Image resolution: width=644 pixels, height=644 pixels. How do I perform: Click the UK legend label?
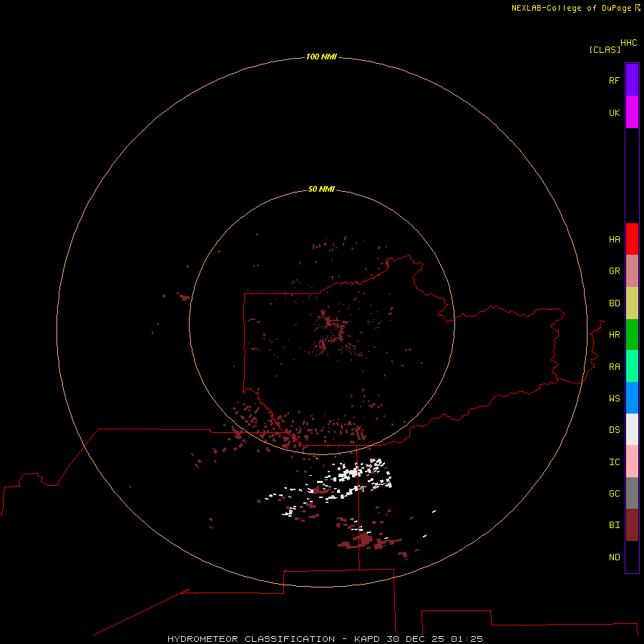[614, 112]
